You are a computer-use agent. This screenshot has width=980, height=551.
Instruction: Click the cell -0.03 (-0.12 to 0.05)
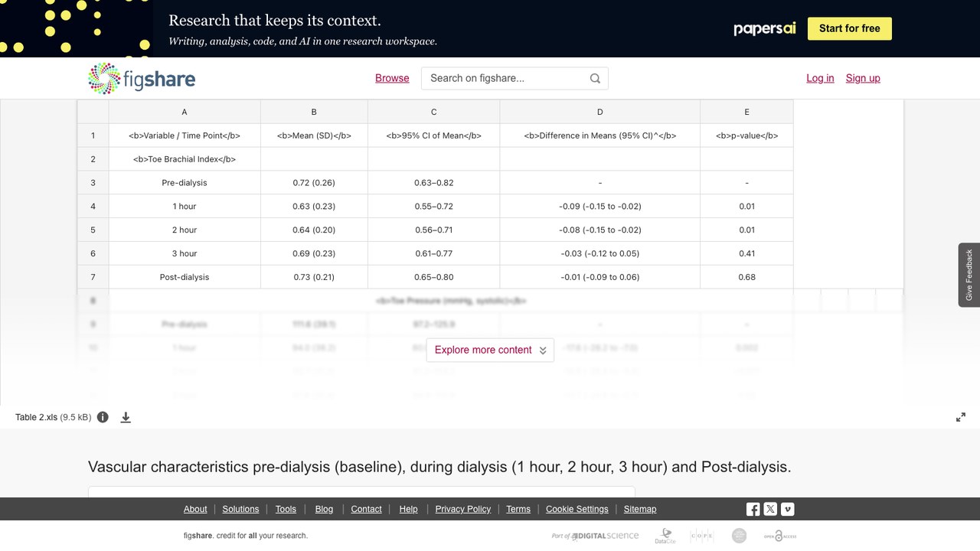point(599,254)
